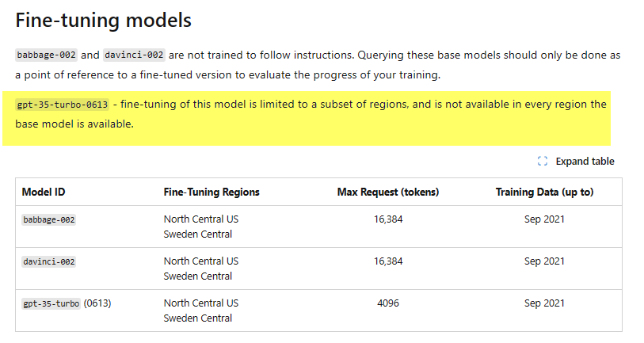Click the yellow highlighted note text
The width and height of the screenshot is (644, 343).
pyautogui.click(x=311, y=114)
